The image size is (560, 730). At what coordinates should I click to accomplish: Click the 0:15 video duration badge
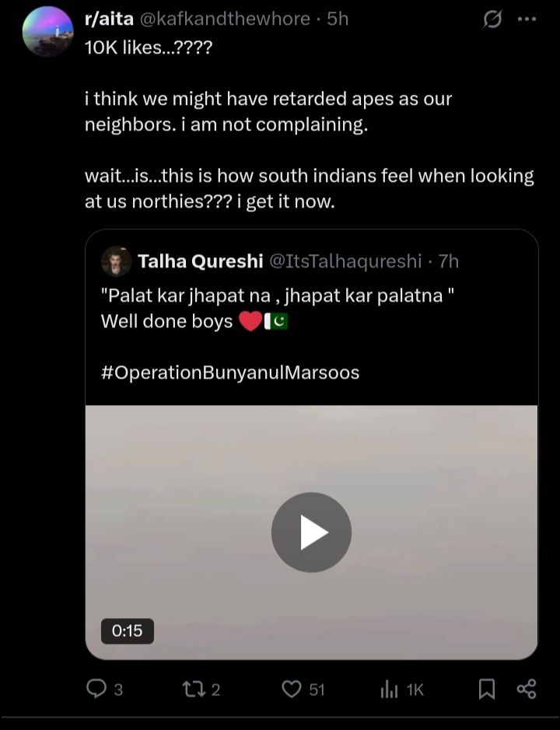(x=128, y=630)
